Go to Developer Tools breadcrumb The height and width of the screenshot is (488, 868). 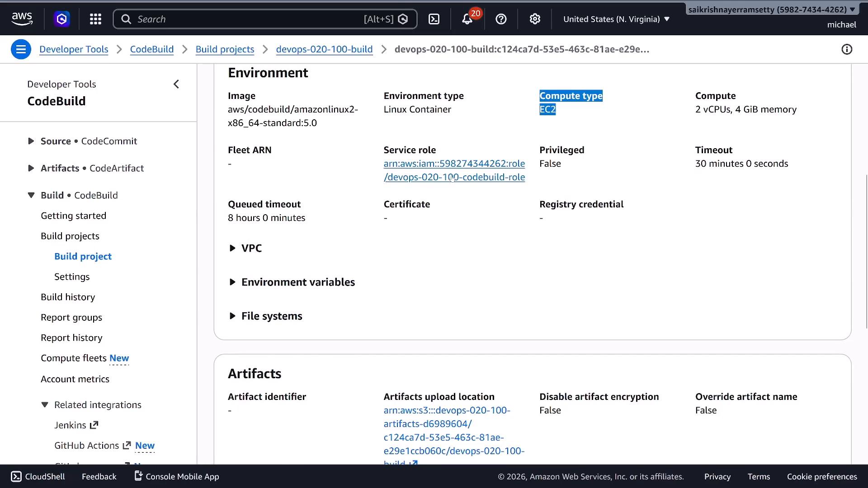[74, 49]
